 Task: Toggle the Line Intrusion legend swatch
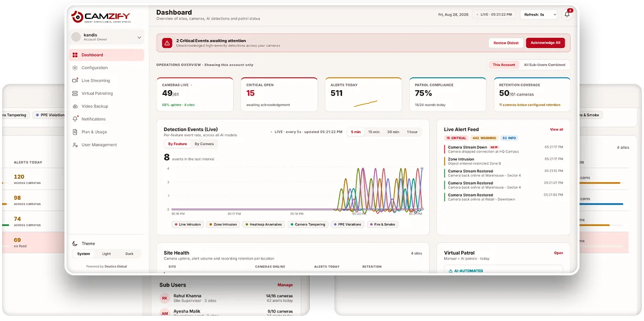tap(177, 224)
